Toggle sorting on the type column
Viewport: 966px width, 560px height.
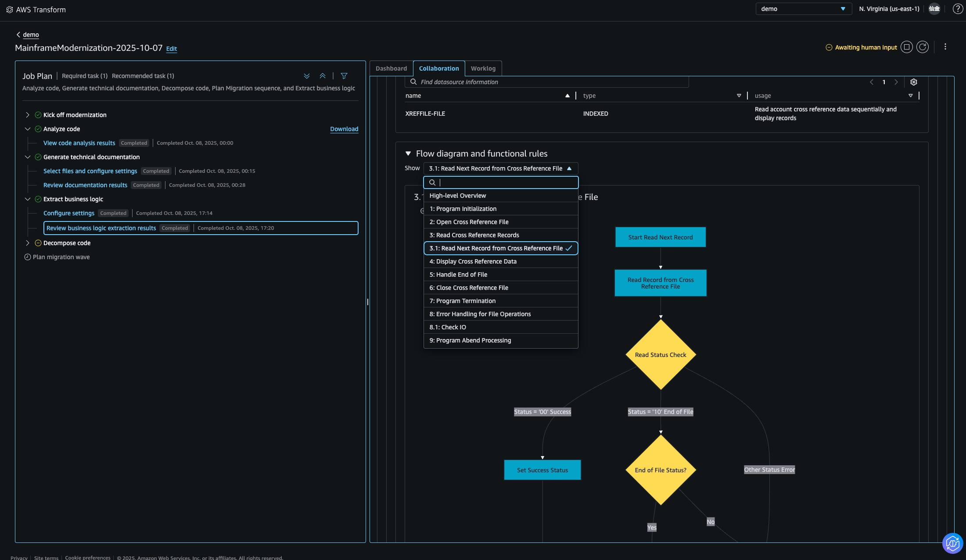tap(739, 96)
